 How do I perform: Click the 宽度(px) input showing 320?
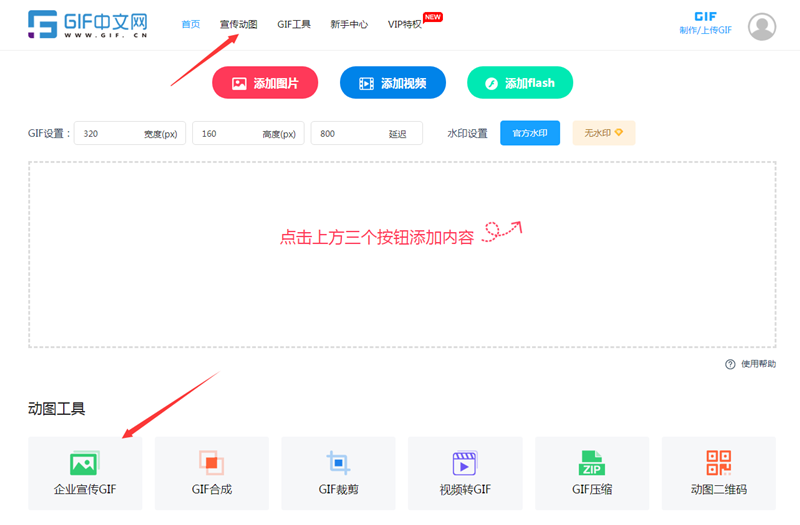(x=130, y=134)
